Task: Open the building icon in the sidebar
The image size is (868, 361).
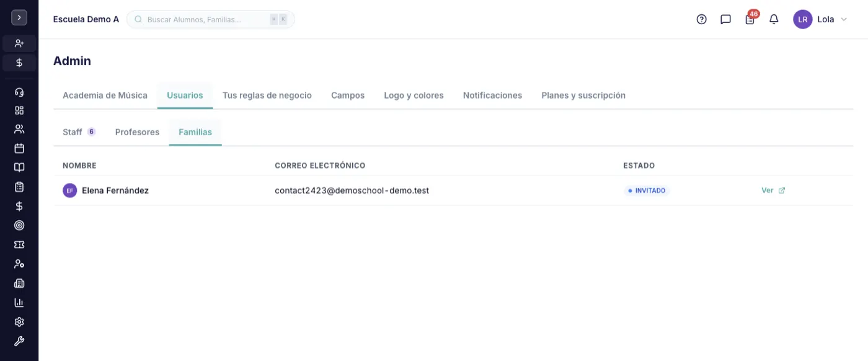Action: (19, 283)
